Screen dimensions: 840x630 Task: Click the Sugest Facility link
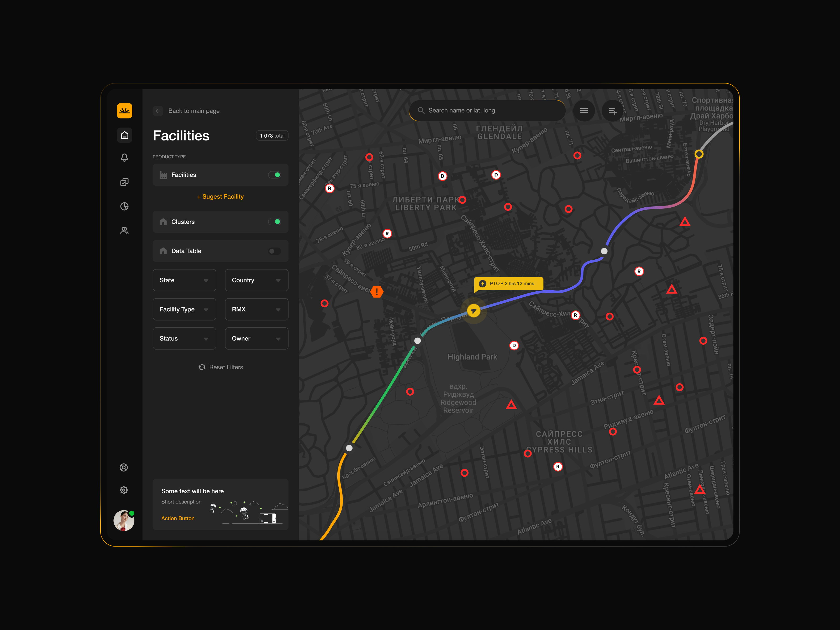point(220,197)
